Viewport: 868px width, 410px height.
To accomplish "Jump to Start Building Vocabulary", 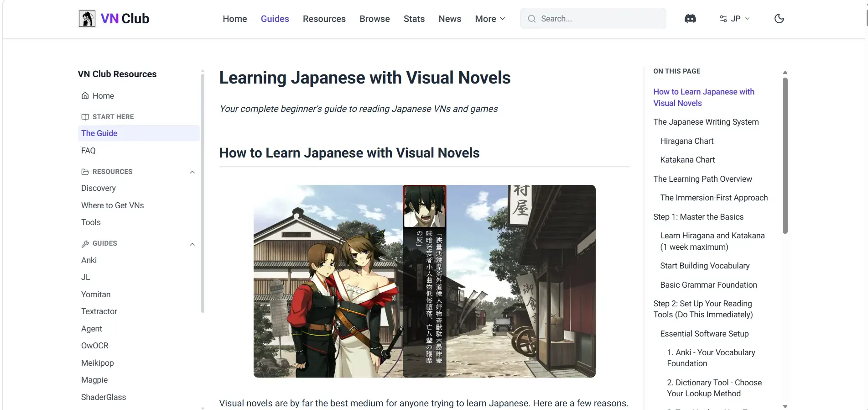I will click(705, 266).
